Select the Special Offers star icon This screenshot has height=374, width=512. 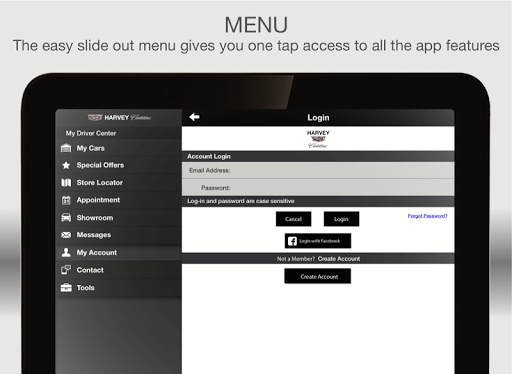(x=66, y=165)
